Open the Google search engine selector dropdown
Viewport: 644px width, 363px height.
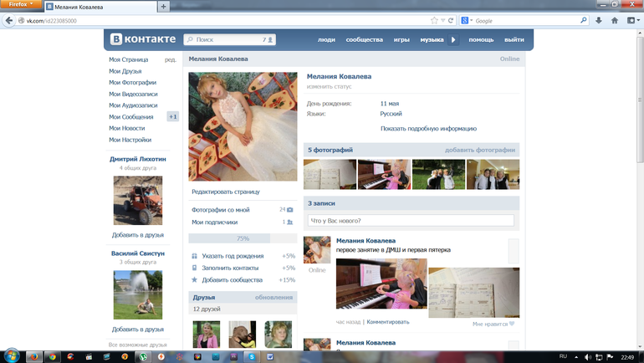467,21
